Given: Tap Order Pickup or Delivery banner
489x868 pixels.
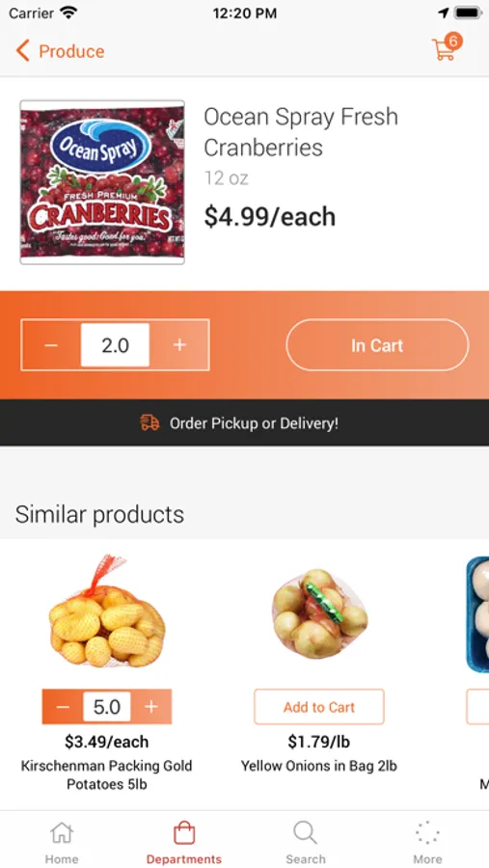Looking at the screenshot, I should [x=244, y=423].
